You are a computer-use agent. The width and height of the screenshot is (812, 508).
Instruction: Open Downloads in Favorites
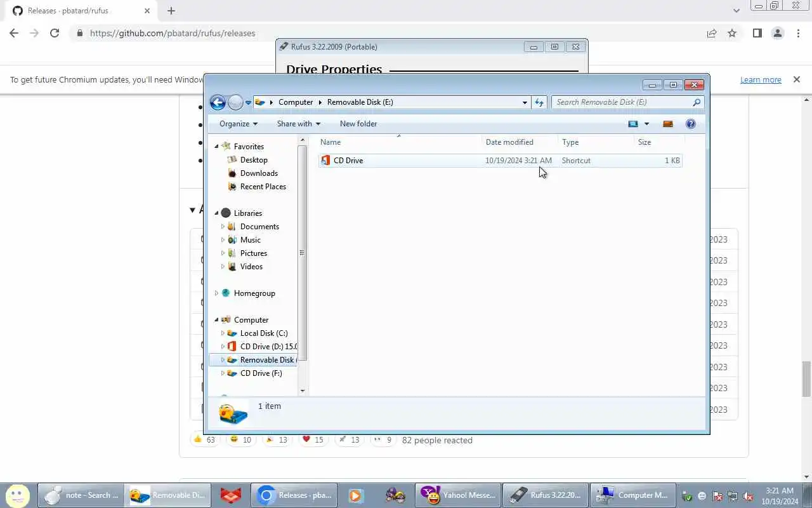tap(259, 173)
